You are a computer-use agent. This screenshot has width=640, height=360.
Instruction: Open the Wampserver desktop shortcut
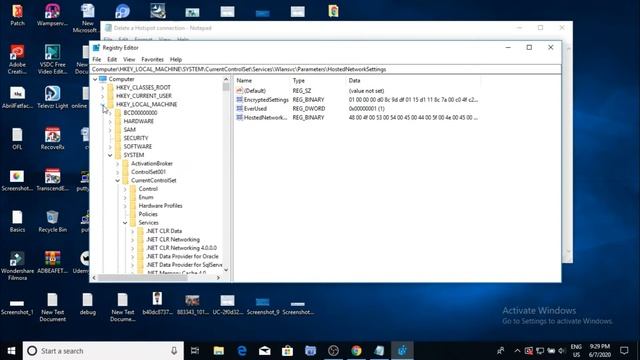52,15
